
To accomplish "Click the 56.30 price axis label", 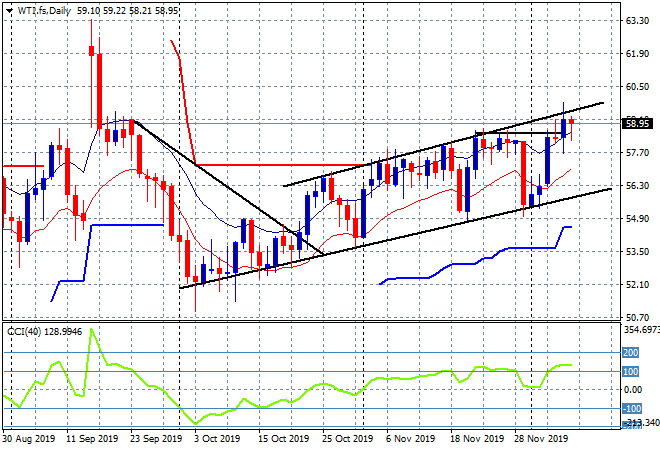I will pos(637,185).
